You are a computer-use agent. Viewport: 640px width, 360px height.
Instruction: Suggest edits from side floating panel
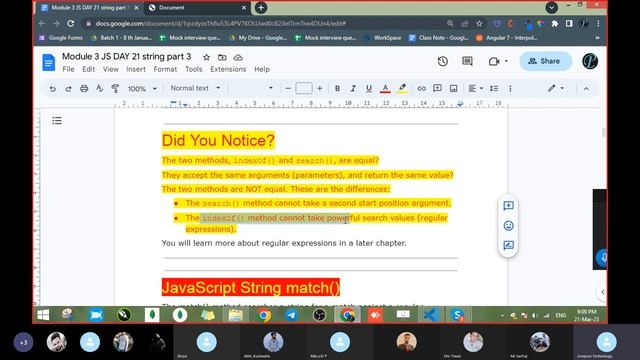tap(508, 245)
